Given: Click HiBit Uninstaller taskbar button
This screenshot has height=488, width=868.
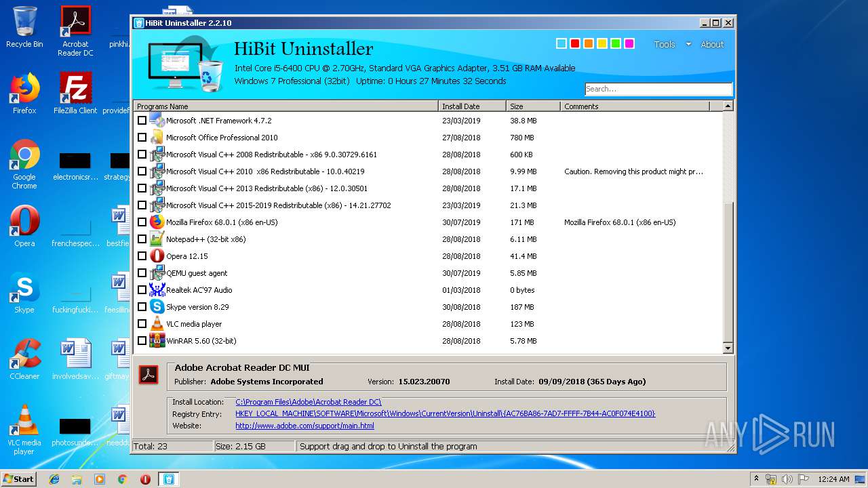Looking at the screenshot, I should tap(168, 479).
